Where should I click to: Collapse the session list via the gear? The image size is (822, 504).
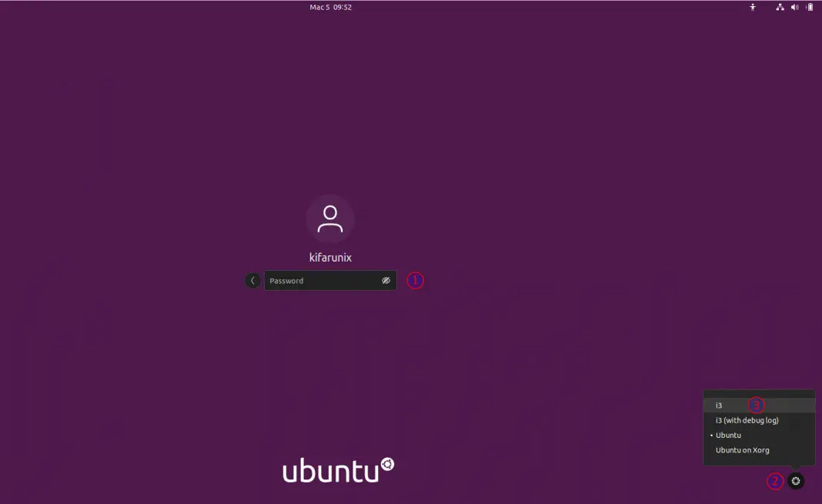pos(795,480)
